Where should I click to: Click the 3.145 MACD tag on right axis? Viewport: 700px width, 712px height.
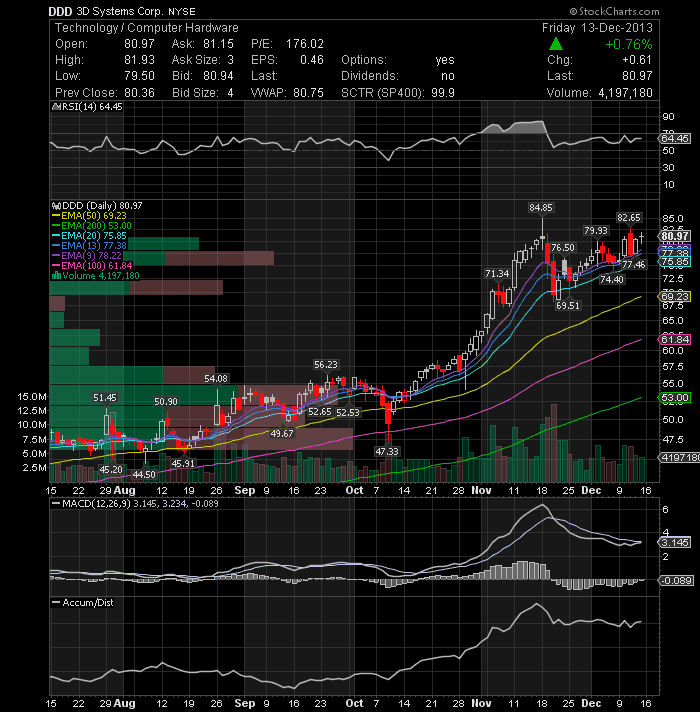tap(675, 543)
